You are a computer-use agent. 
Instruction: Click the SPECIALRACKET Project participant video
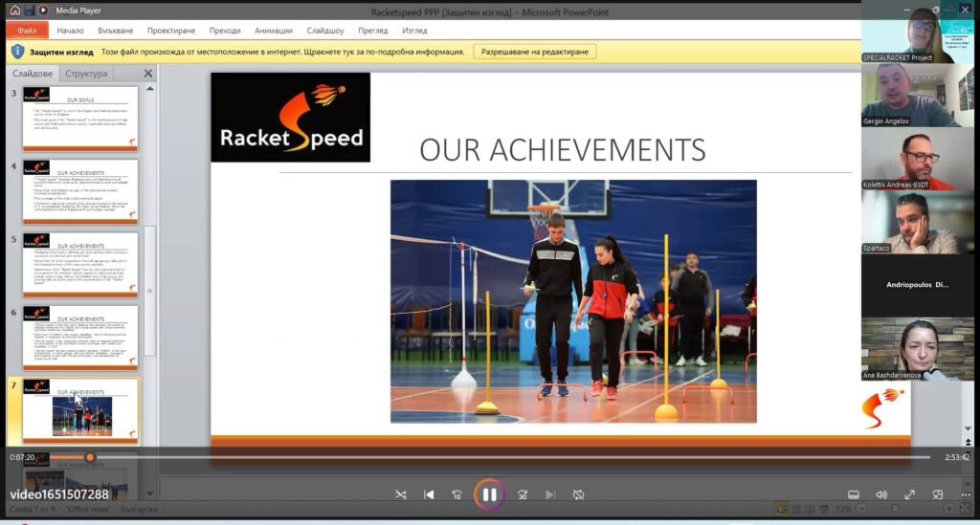pos(917,32)
